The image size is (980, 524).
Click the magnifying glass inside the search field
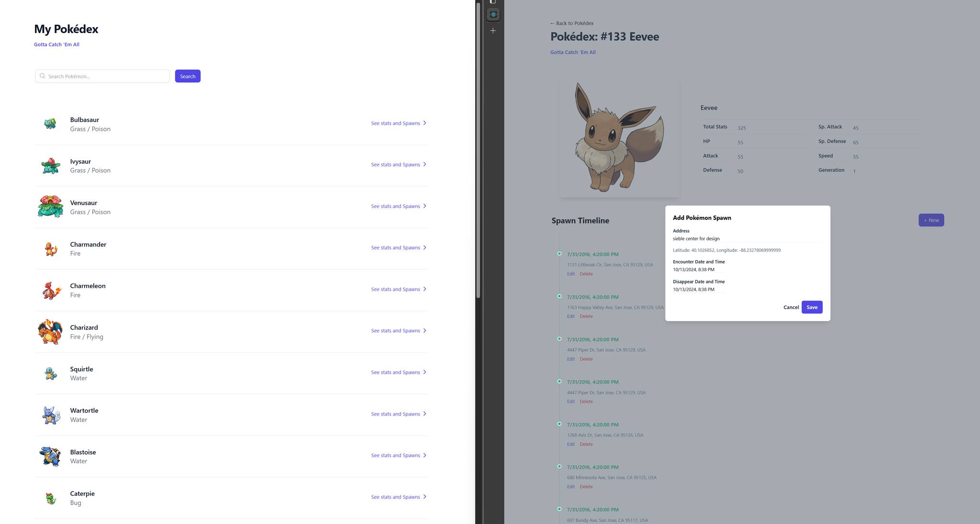click(x=43, y=76)
